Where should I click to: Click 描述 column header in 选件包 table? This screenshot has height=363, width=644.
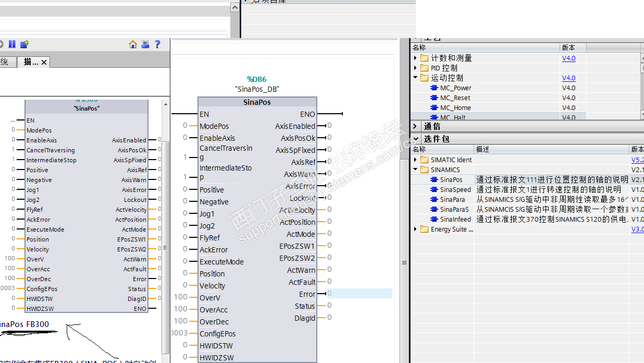[552, 150]
